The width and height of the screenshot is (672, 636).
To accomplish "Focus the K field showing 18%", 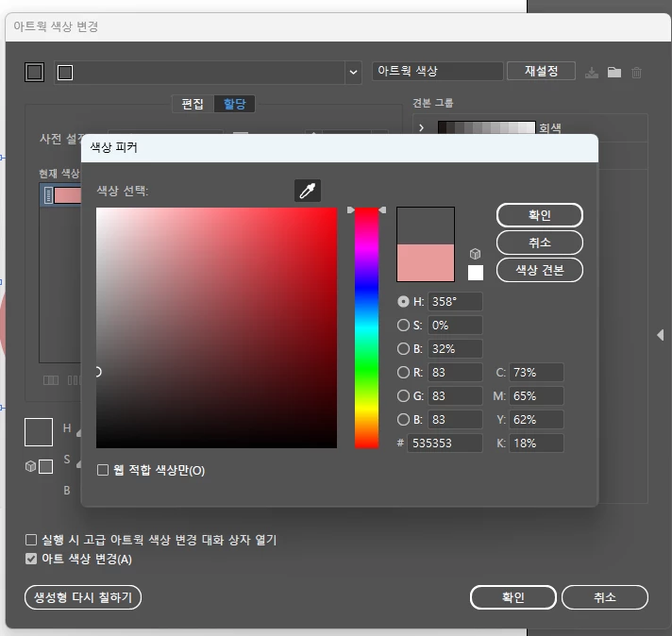I will (536, 444).
